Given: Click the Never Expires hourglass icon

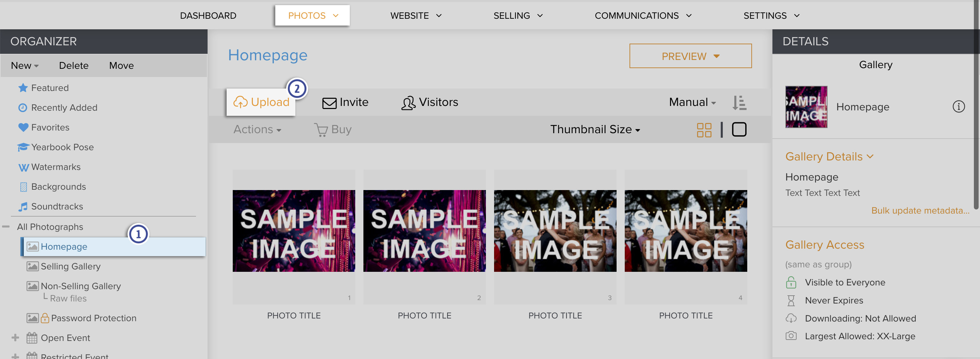Looking at the screenshot, I should (791, 300).
